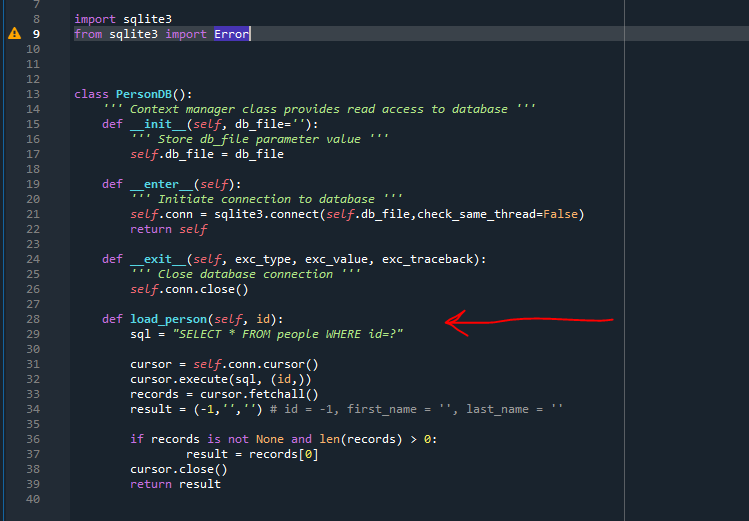Click 'self.db_file = db_file' assignment line
The height and width of the screenshot is (521, 749).
click(207, 154)
